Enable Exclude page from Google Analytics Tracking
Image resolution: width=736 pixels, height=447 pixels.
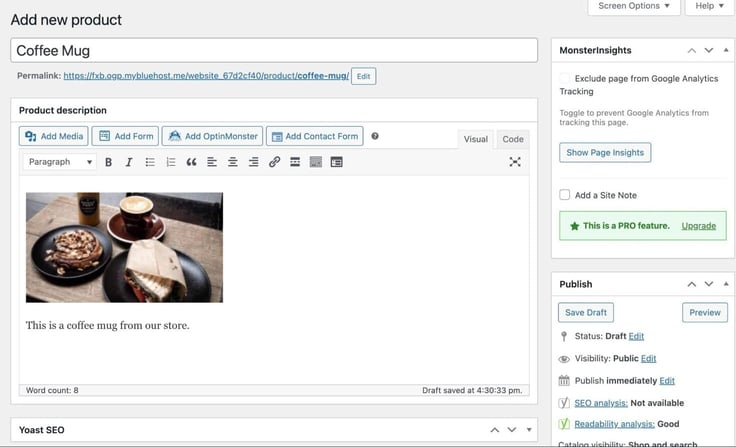click(565, 78)
